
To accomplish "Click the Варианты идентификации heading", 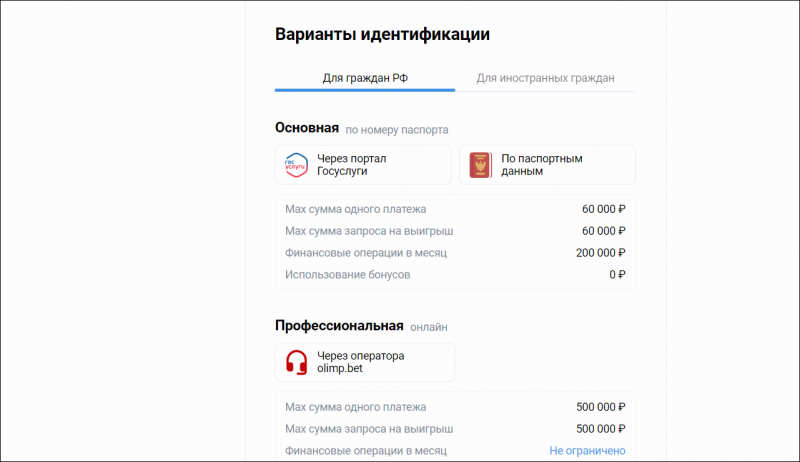I will pyautogui.click(x=382, y=34).
